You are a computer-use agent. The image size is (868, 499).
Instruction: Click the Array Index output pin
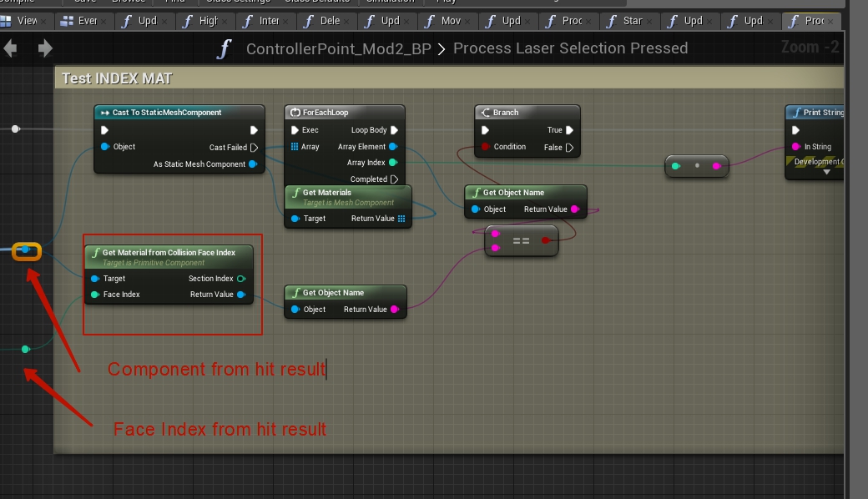tap(393, 163)
